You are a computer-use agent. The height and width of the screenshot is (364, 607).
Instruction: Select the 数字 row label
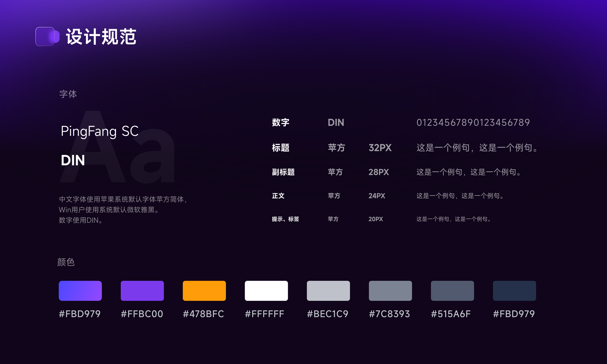281,122
